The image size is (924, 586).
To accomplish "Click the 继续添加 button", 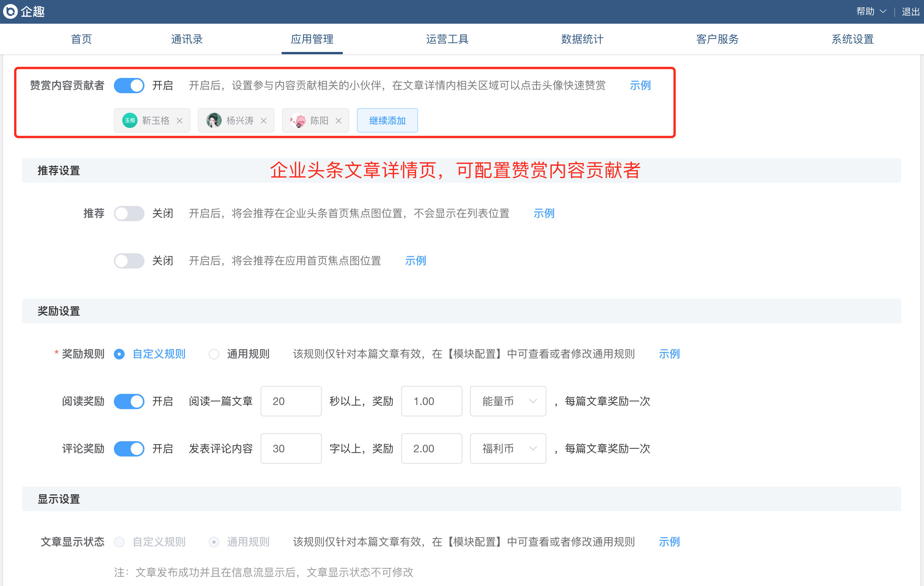I will tap(387, 120).
